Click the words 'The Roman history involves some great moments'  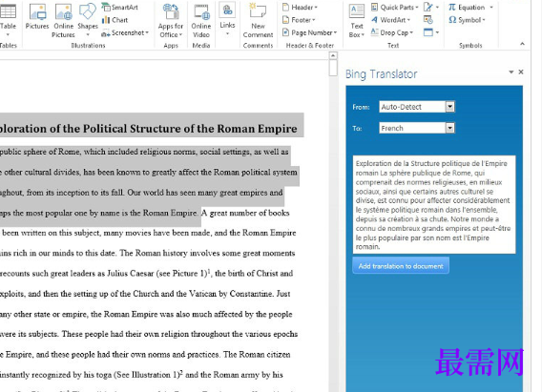[207, 253]
